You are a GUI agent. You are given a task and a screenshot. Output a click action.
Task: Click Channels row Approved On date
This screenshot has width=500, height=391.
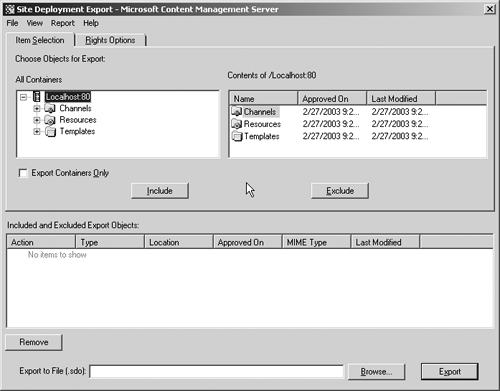pyautogui.click(x=331, y=112)
